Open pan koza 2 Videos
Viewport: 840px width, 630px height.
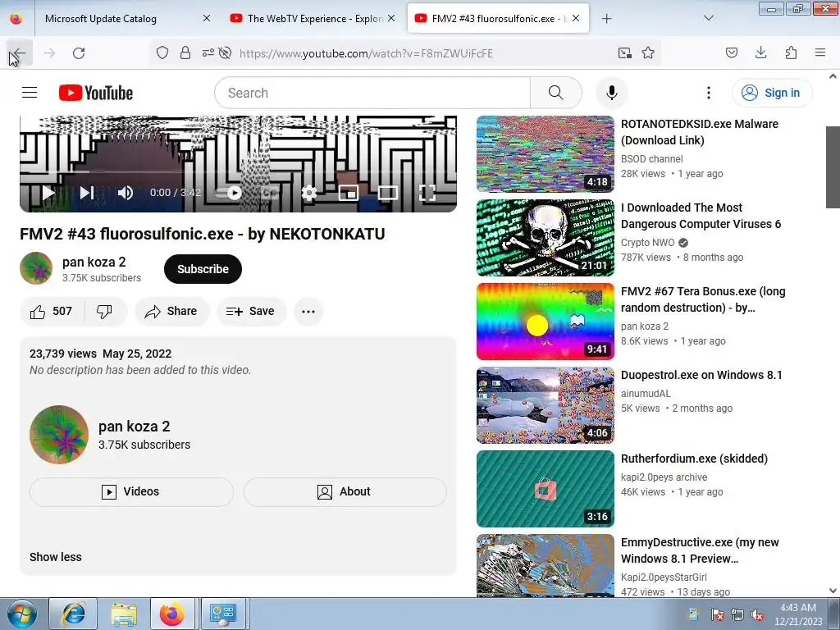coord(131,492)
